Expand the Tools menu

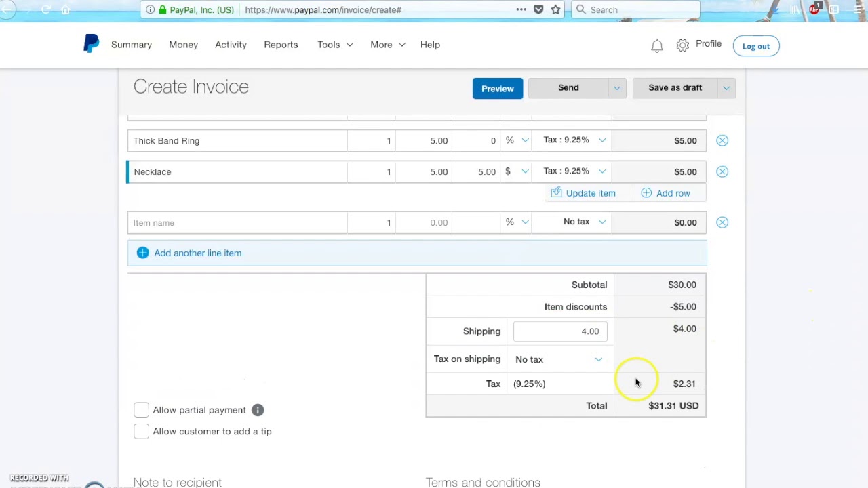(x=335, y=45)
